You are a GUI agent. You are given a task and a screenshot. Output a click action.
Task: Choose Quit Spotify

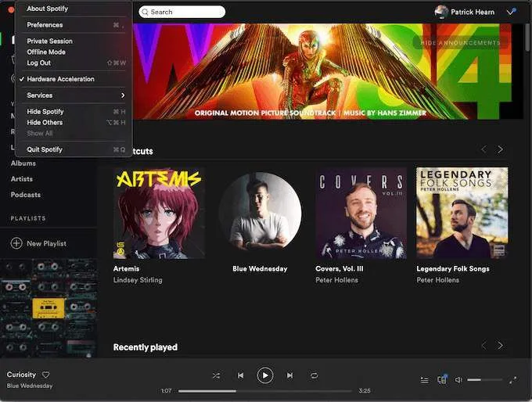point(74,149)
